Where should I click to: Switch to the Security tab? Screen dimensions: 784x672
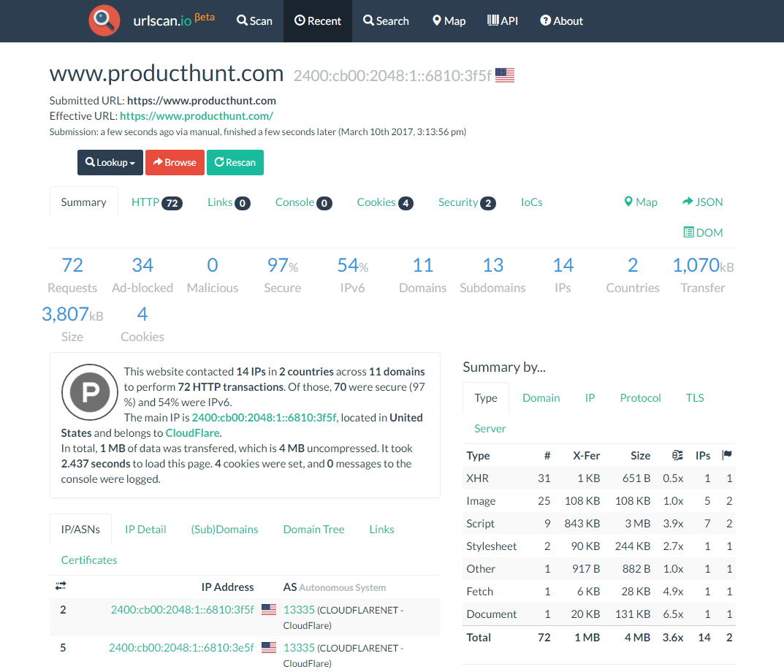click(x=466, y=202)
